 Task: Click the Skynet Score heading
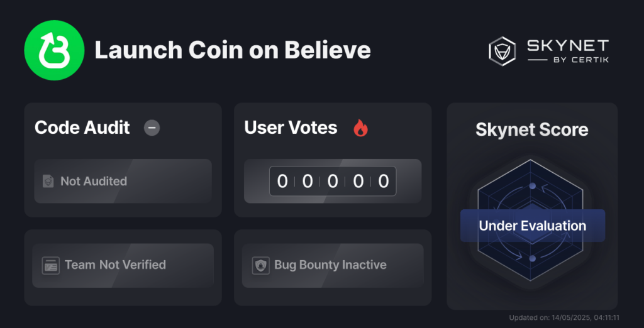click(x=532, y=129)
